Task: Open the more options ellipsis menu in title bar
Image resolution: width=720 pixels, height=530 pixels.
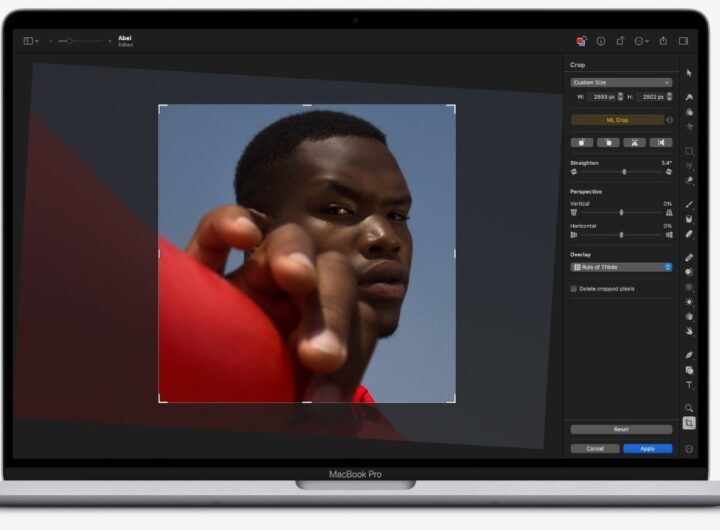Action: click(641, 41)
